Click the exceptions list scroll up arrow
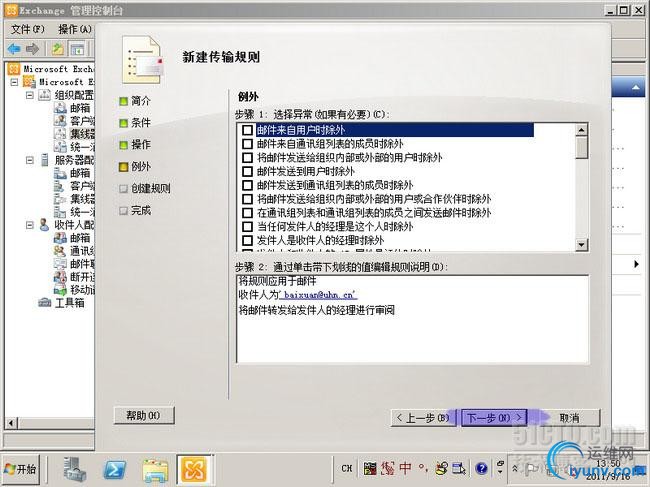The width and height of the screenshot is (650, 487). click(x=582, y=130)
